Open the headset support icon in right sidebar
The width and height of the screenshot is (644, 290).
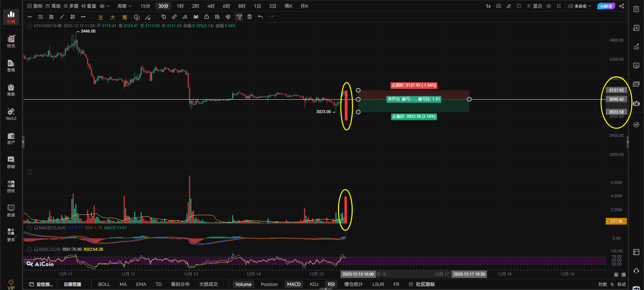pos(636,271)
